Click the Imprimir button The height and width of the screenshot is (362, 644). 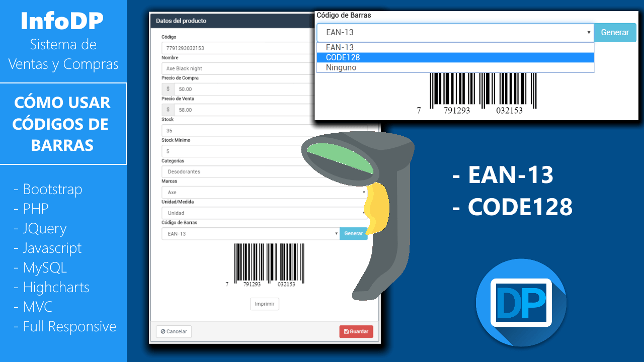pos(265,304)
